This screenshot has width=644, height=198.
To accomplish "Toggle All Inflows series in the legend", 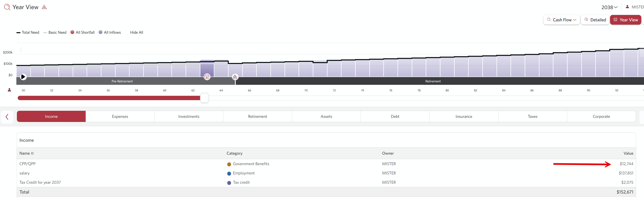I will (110, 33).
